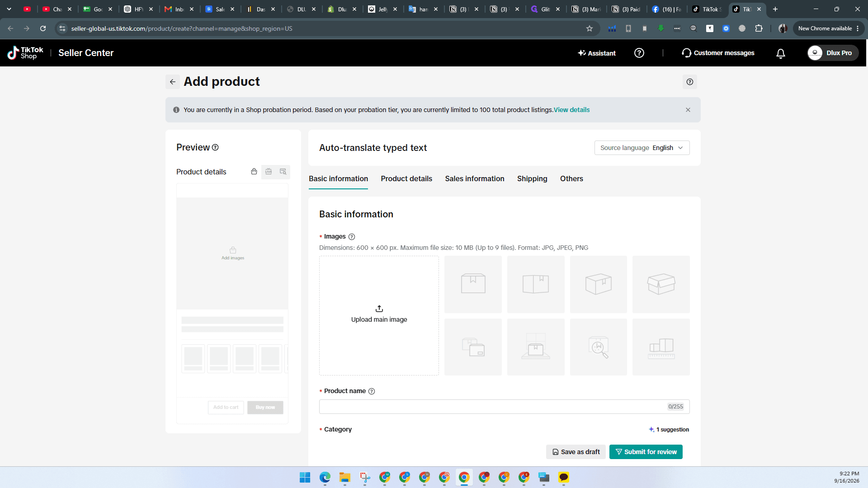868x488 pixels.
Task: Open the 1 suggestion category link
Action: 669,430
